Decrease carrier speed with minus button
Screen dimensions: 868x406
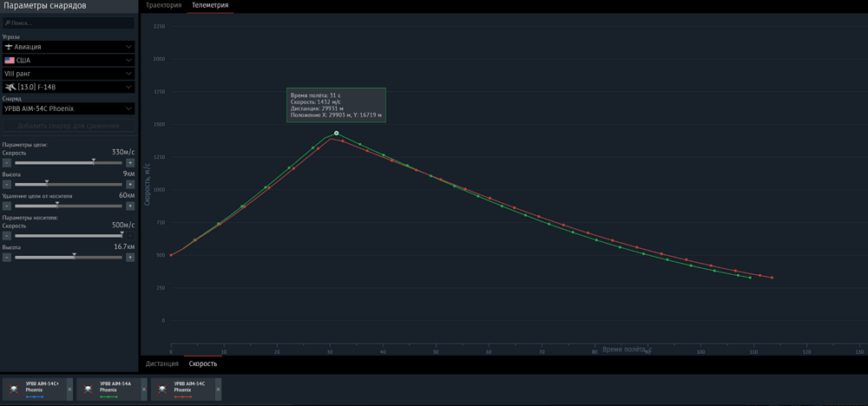point(7,236)
